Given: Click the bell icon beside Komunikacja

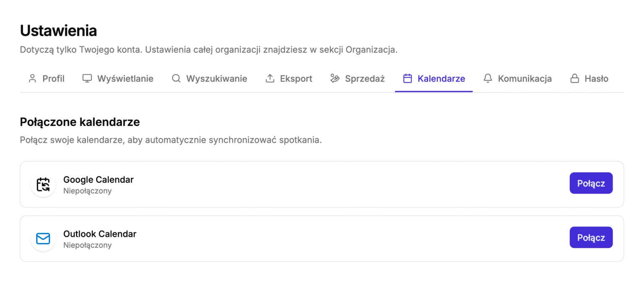Looking at the screenshot, I should (488, 79).
